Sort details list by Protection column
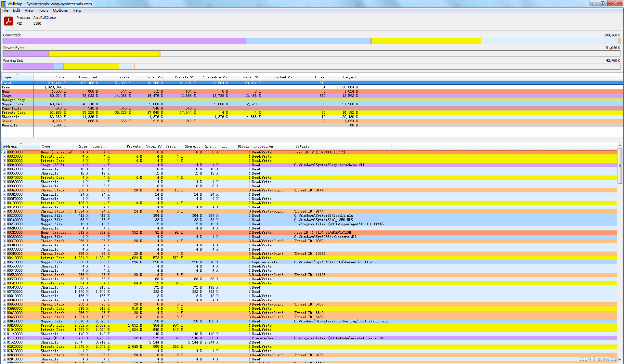 coord(272,146)
